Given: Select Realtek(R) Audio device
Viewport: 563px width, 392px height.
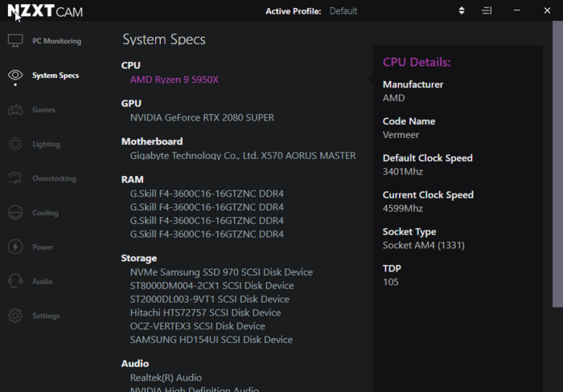Looking at the screenshot, I should point(166,378).
